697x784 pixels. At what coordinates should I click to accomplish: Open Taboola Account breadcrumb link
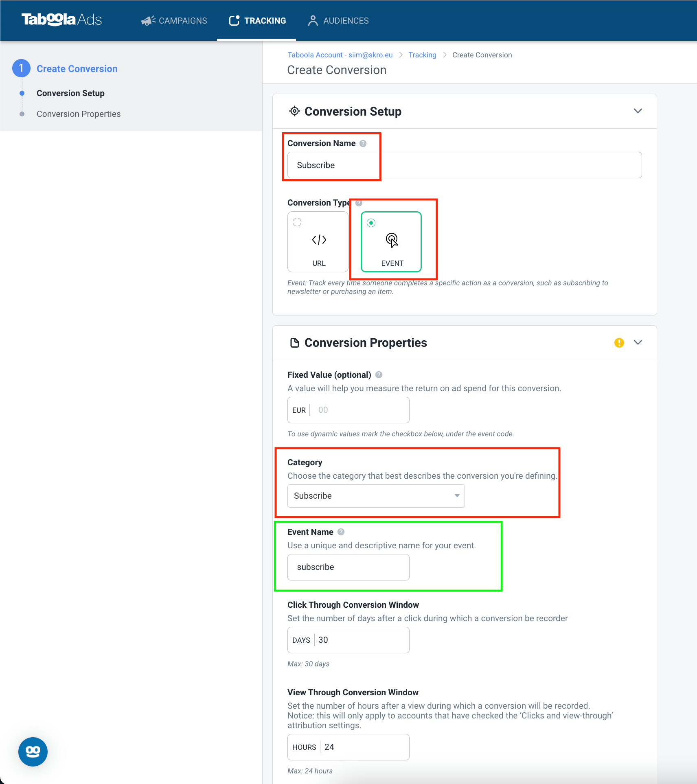tap(340, 55)
